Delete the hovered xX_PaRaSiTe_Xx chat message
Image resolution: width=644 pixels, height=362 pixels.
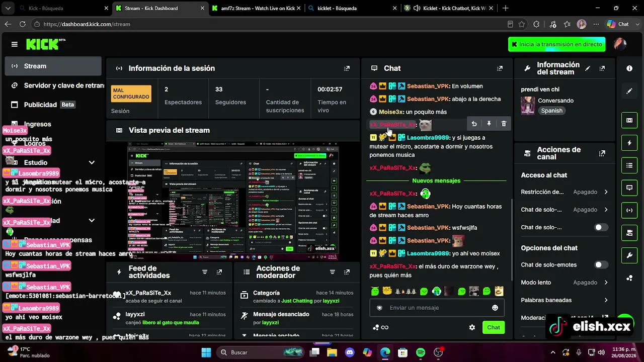(x=504, y=124)
